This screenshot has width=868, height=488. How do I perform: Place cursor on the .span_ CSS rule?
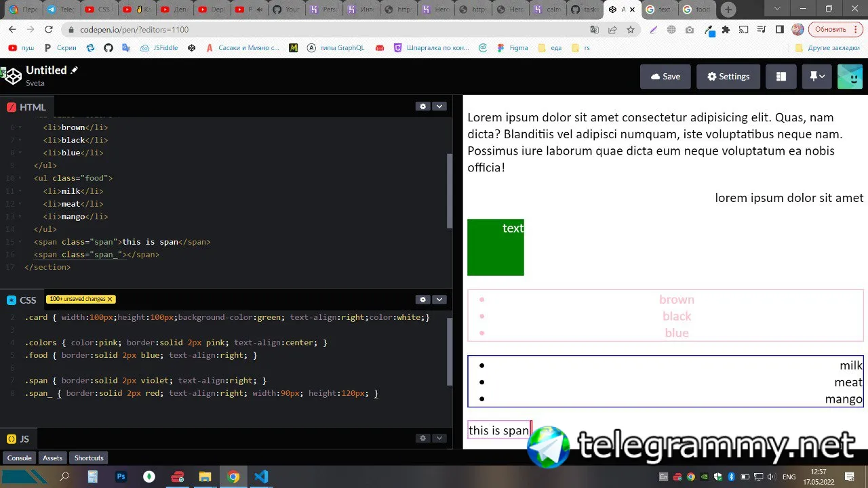pos(201,393)
